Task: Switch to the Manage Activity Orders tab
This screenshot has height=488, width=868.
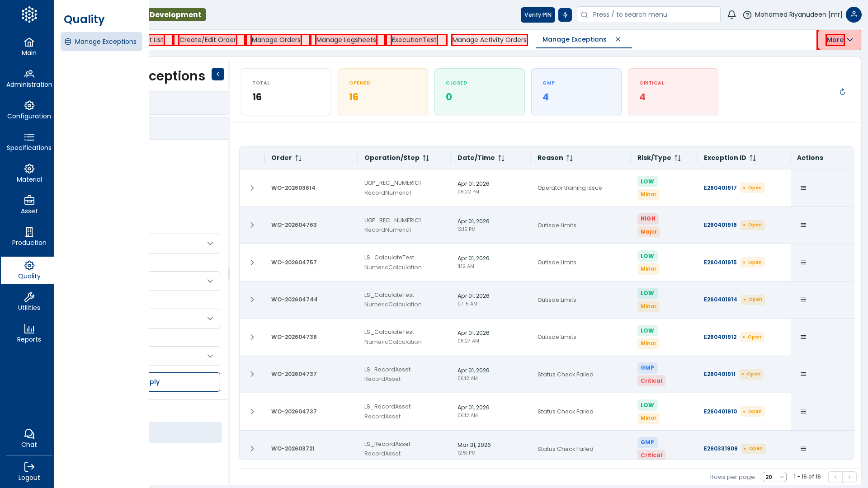Action: [x=489, y=40]
